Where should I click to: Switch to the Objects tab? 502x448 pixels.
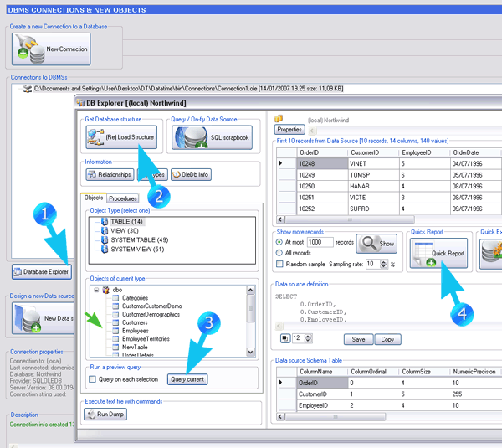[94, 198]
